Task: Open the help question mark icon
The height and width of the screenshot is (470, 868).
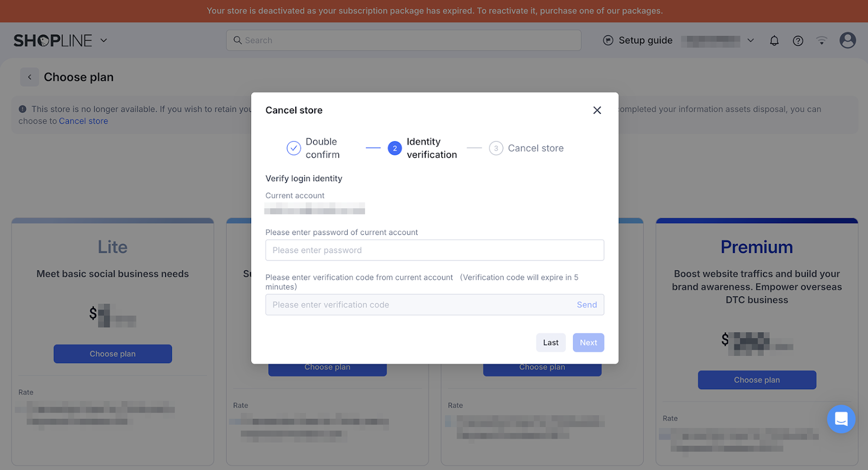Action: pyautogui.click(x=797, y=41)
